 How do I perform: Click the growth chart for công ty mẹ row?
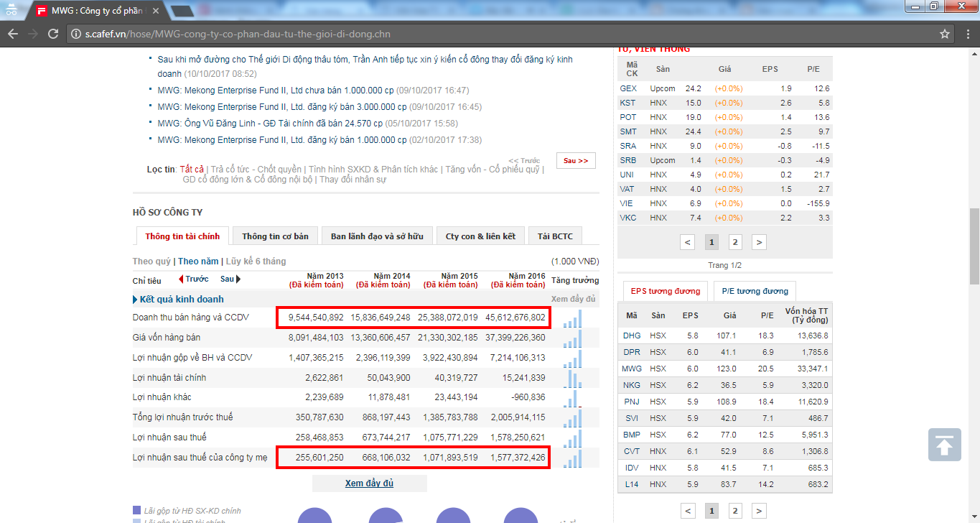click(574, 458)
